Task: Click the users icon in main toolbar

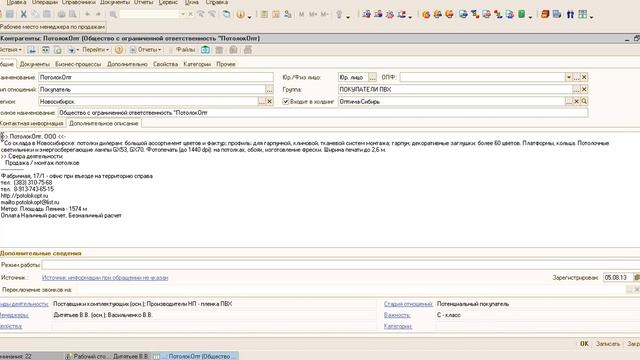Action: (288, 14)
